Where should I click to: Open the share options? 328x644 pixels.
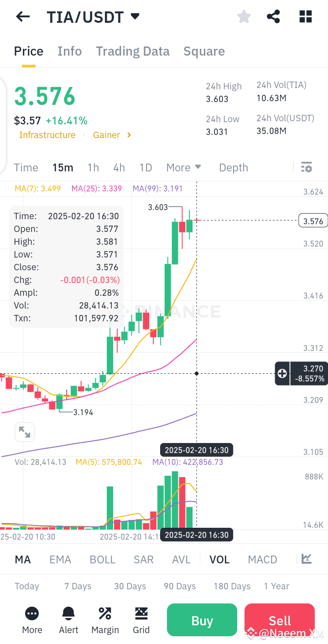pos(273,16)
